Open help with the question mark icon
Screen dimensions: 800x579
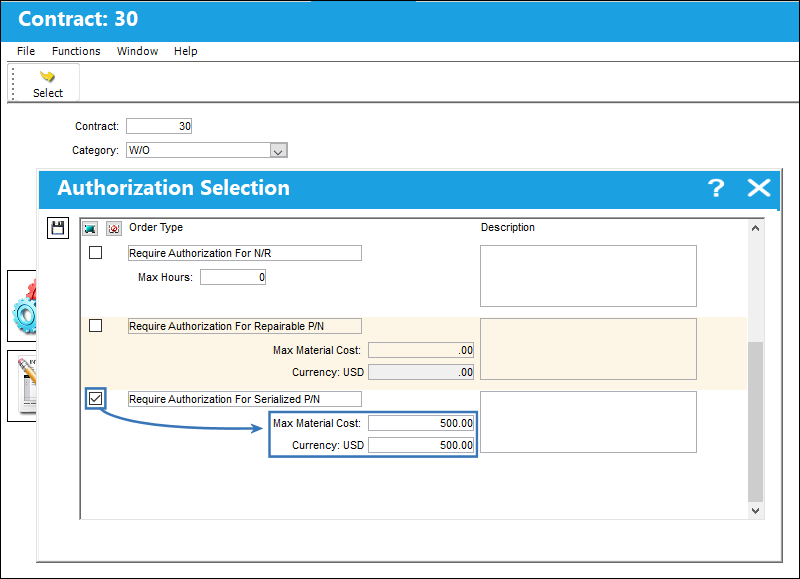(x=716, y=188)
